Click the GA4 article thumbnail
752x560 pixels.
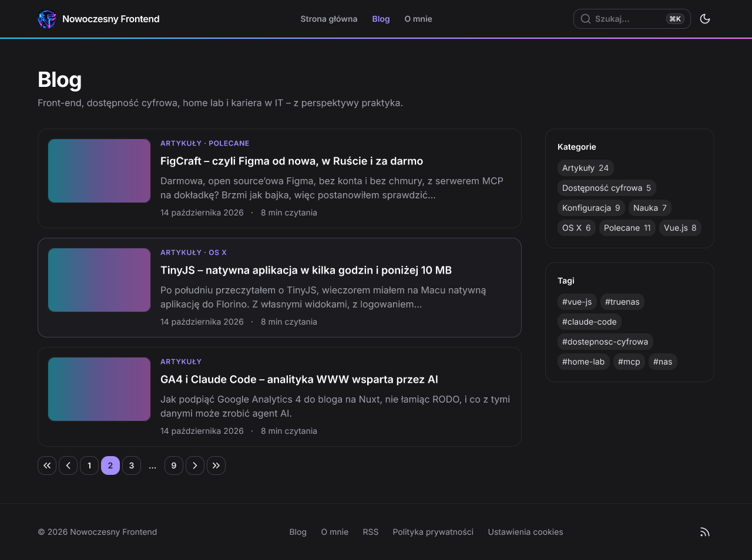click(x=99, y=389)
